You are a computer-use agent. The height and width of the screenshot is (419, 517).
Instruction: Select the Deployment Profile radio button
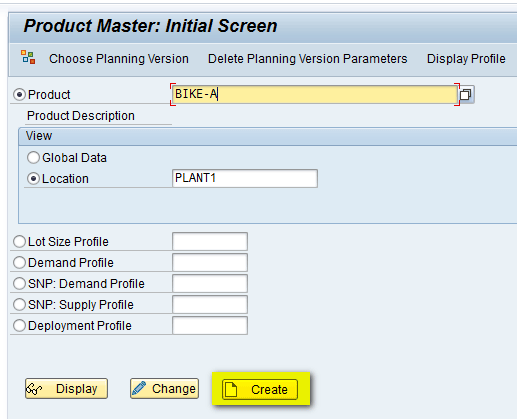19,326
